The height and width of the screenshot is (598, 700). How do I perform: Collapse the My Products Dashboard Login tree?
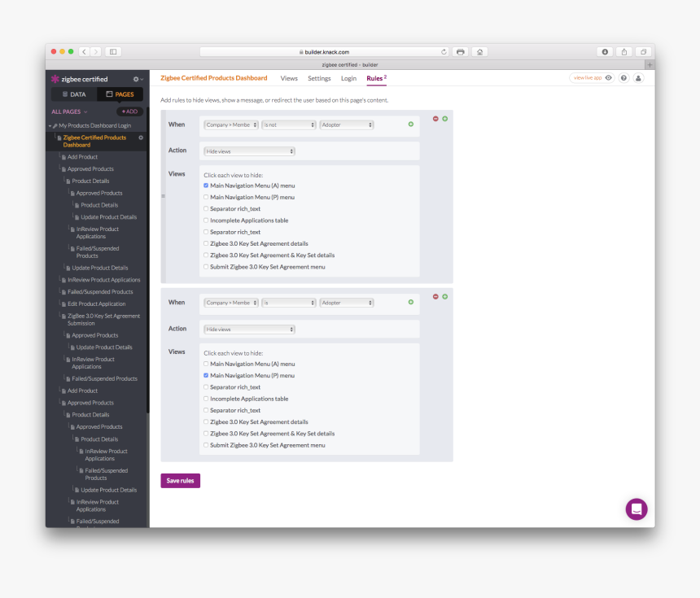pyautogui.click(x=50, y=126)
